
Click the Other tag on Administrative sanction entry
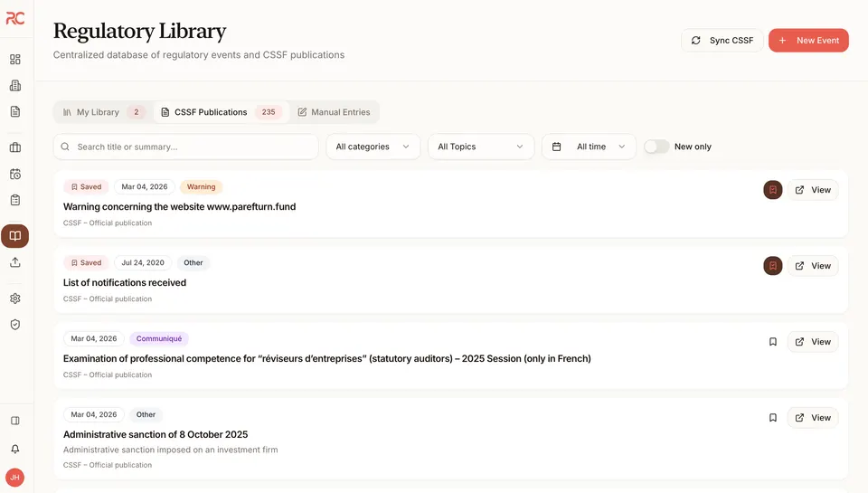[x=146, y=414]
